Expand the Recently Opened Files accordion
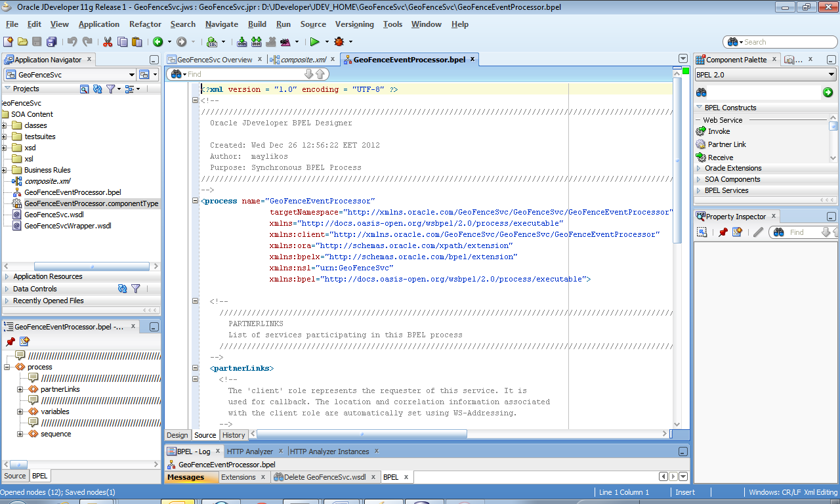Viewport: 840px width, 504px height. [x=7, y=301]
